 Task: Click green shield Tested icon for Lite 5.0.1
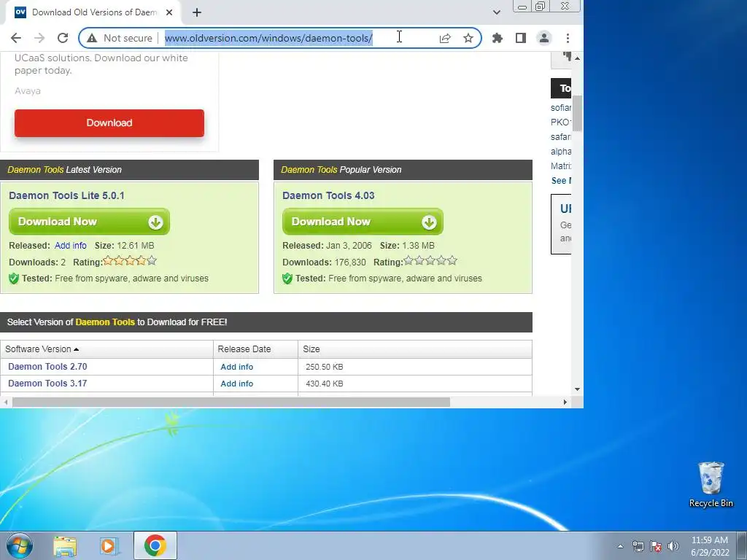14,279
